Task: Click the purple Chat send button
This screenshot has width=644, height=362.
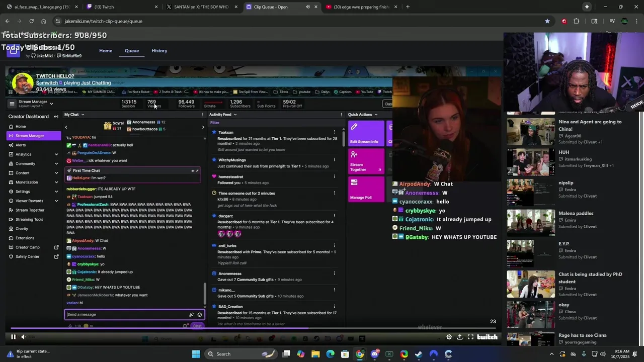Action: (197, 326)
